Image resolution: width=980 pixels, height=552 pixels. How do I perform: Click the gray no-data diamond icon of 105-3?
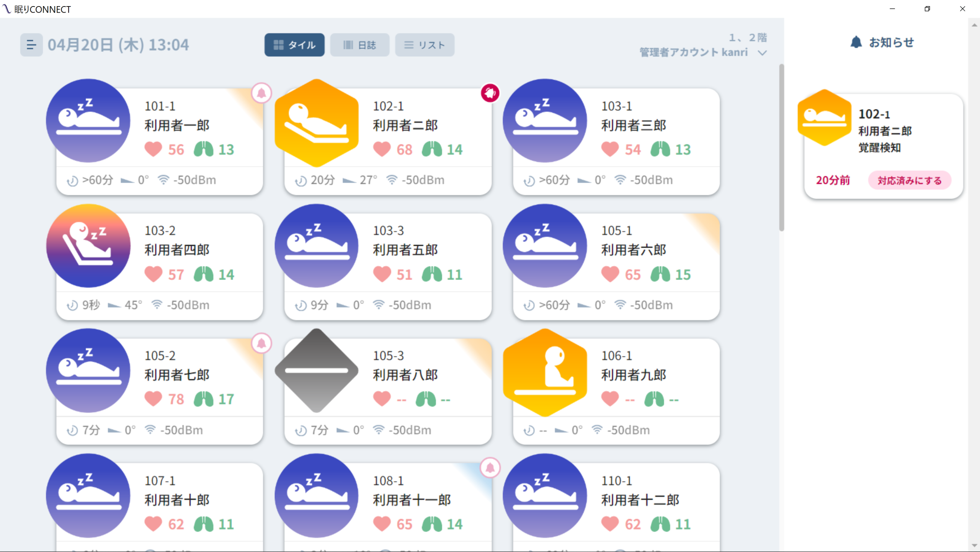point(316,371)
